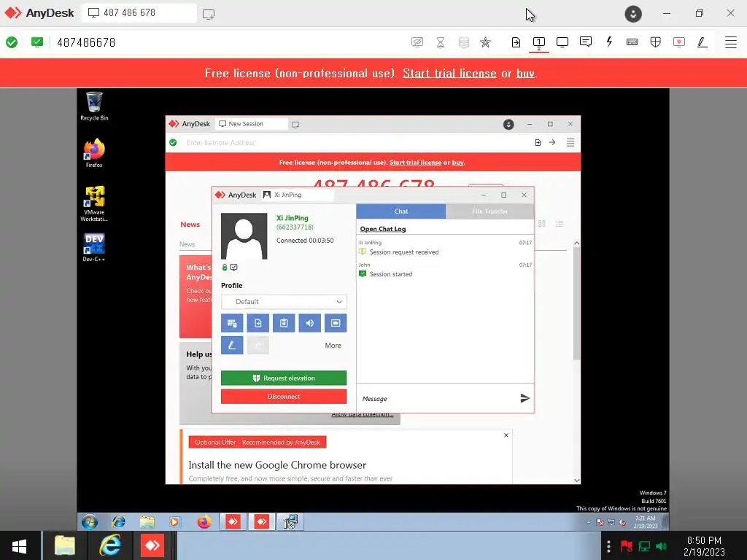The height and width of the screenshot is (560, 747).
Task: Open the keyboard settings icon in toolbar
Action: pyautogui.click(x=632, y=42)
